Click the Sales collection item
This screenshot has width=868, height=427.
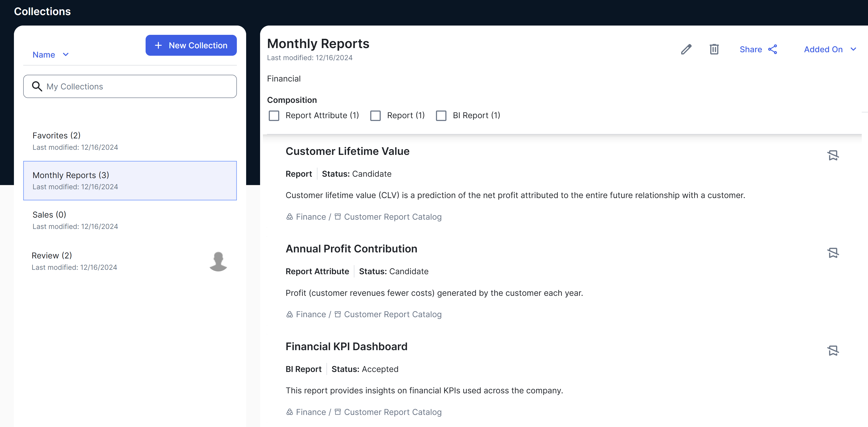coord(130,220)
